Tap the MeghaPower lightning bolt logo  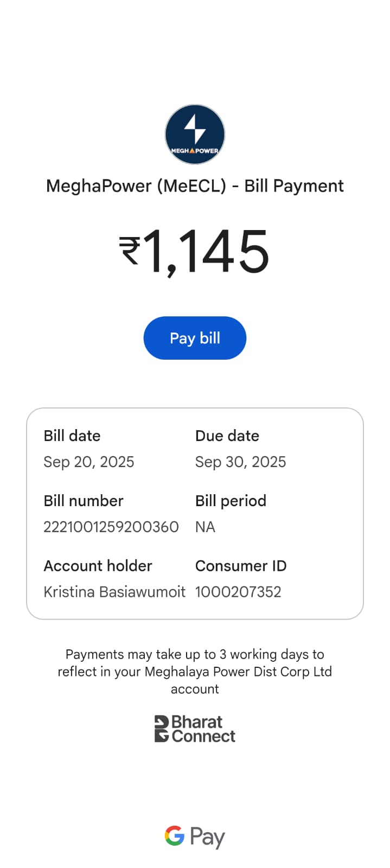pos(195,135)
